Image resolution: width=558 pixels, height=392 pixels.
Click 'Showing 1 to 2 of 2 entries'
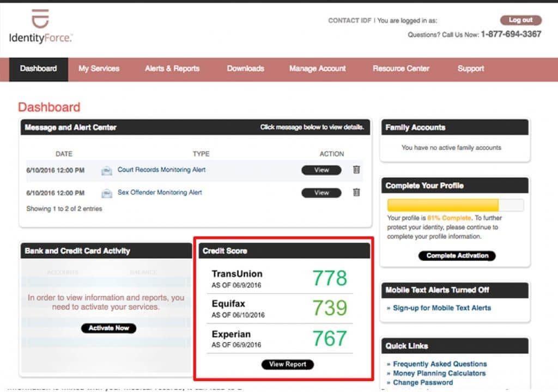tap(64, 209)
